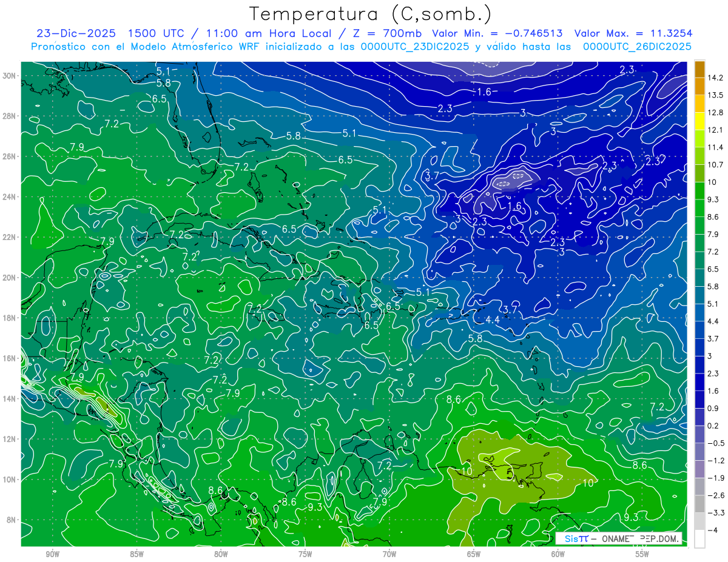Click the 90W longitude axis label
728x562 pixels.
pyautogui.click(x=53, y=554)
